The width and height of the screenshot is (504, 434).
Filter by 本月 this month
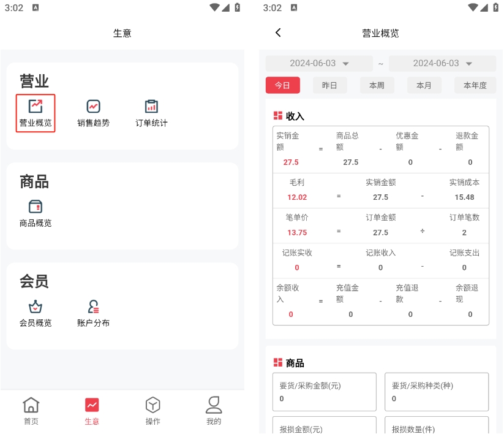[424, 85]
